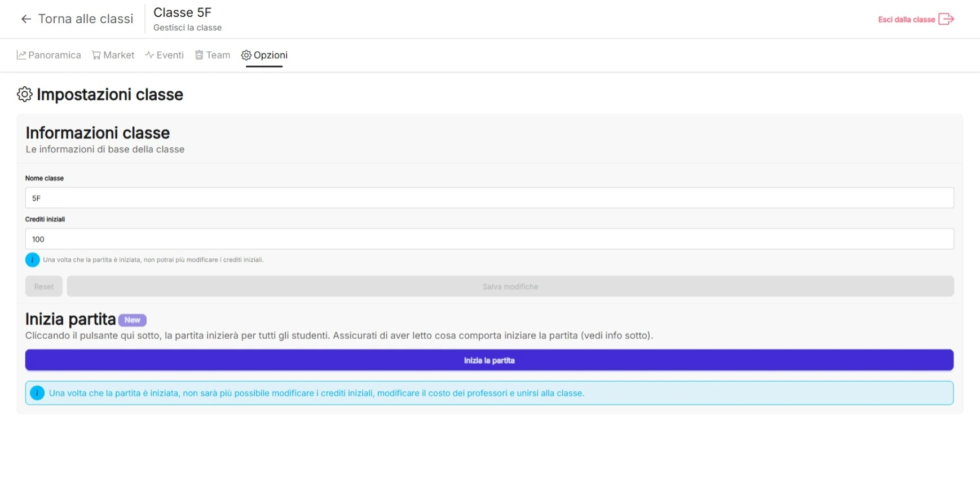Go back via Torna alle classi
The image size is (980, 486).
coord(86,19)
